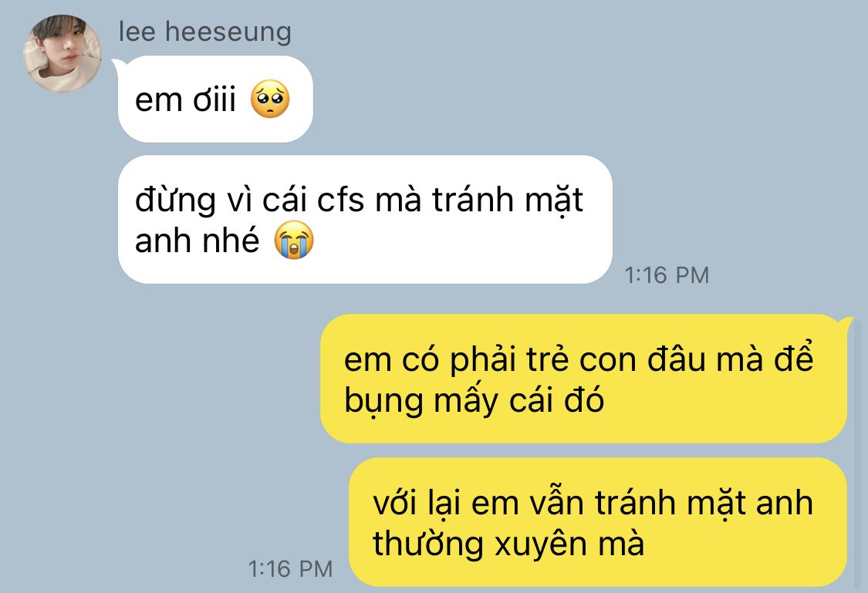Click the loudly crying face emoji
This screenshot has width=868, height=593.
click(x=294, y=240)
